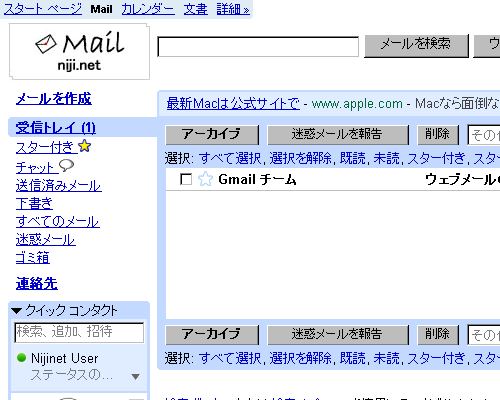This screenshot has height=400, width=500.
Task: Click the 最新Macは公式サイトで ad link
Action: tap(233, 103)
